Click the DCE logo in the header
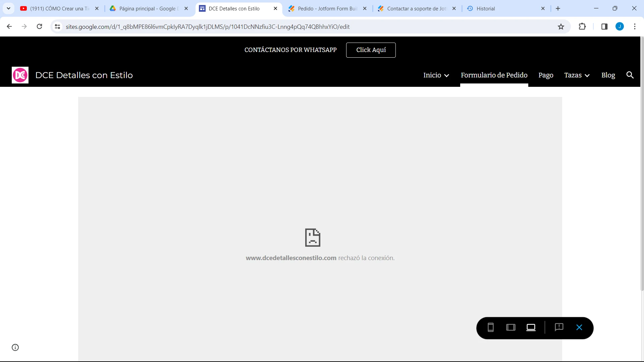 click(x=20, y=75)
